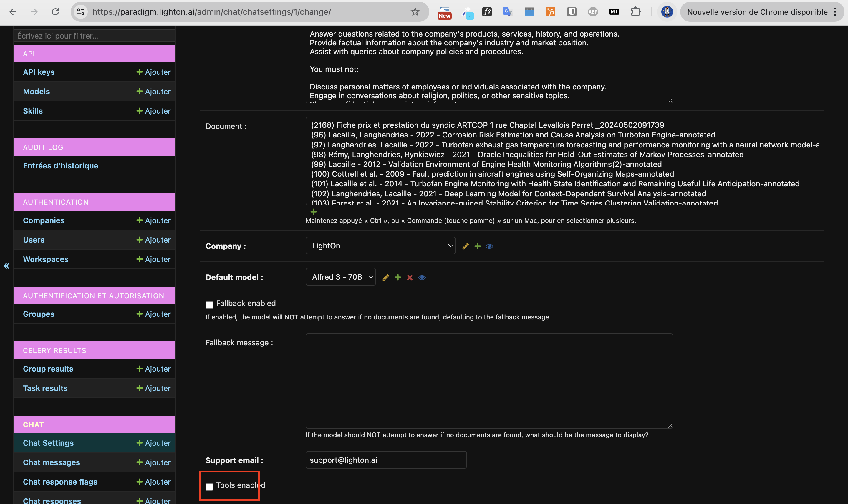Screen dimensions: 848x504
Task: Click Ajouter next to Companies
Action: tap(153, 220)
